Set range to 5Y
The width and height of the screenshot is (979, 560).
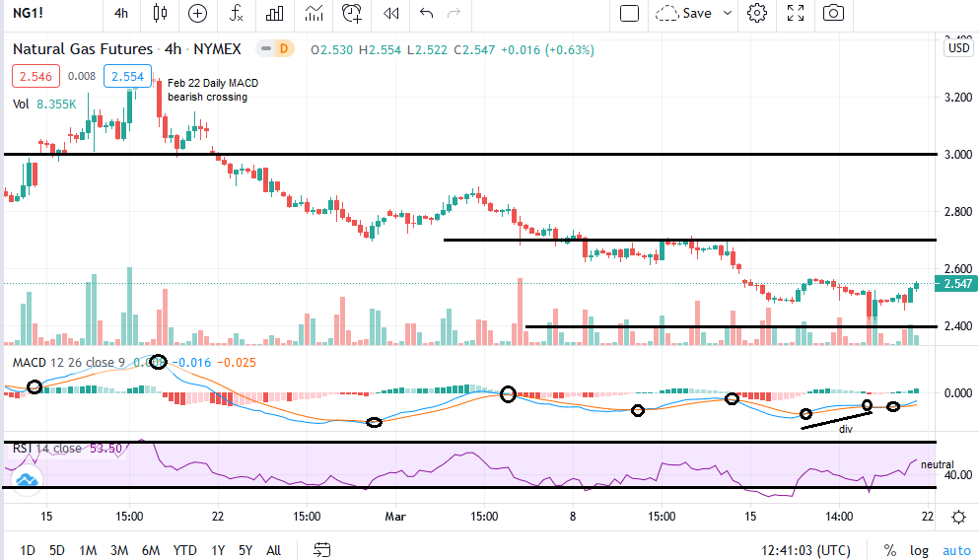(245, 550)
